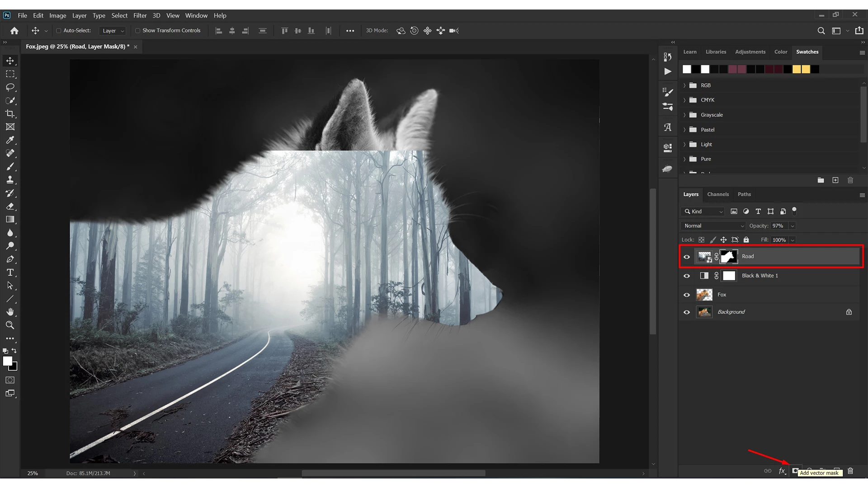
Task: Open the Adjustments panel tab
Action: coord(750,52)
